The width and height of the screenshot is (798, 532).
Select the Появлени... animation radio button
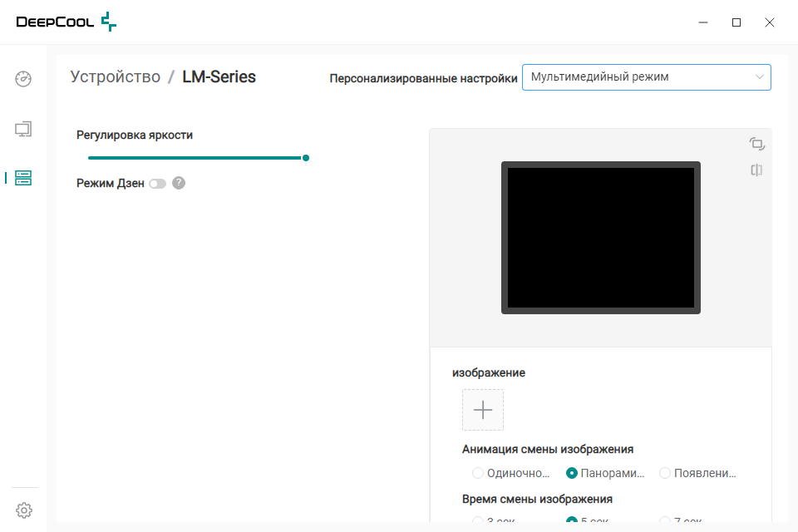(x=665, y=473)
